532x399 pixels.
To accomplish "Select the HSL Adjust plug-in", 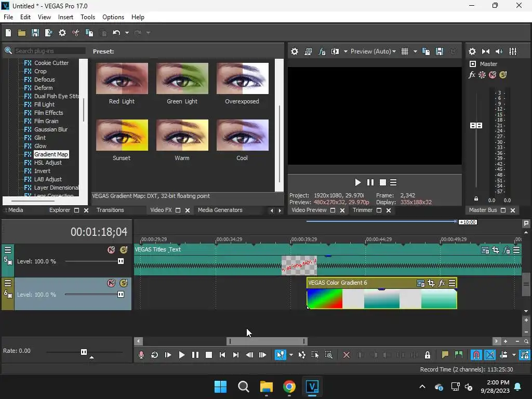I will 48,163.
